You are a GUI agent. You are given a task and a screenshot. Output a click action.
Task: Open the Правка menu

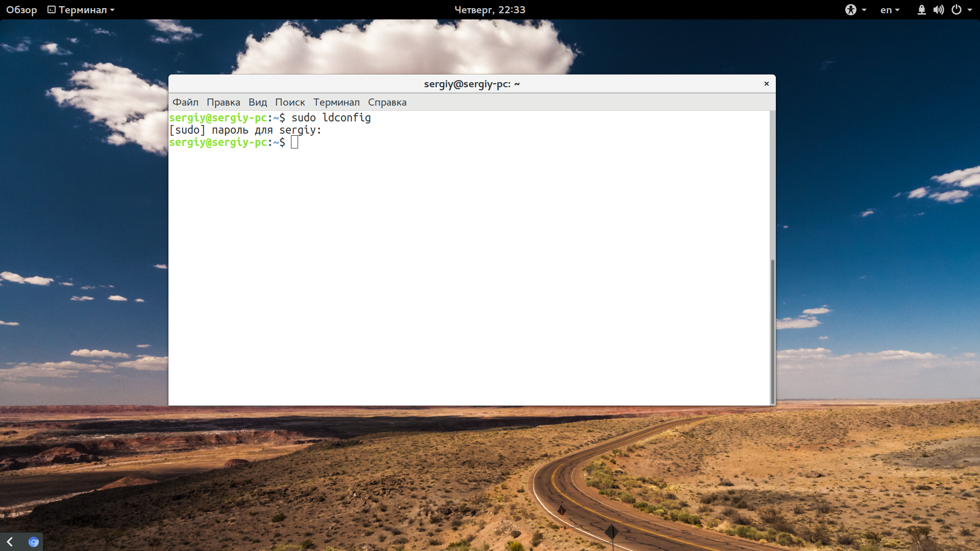[x=223, y=102]
